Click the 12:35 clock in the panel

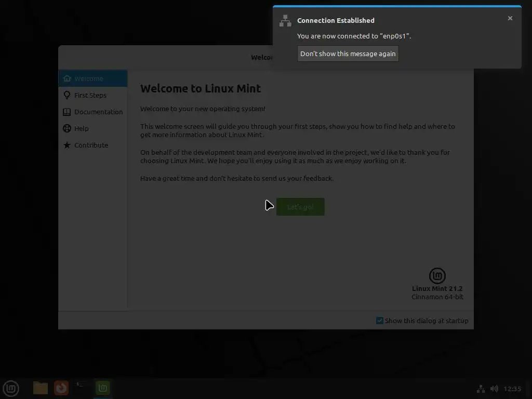click(x=512, y=389)
